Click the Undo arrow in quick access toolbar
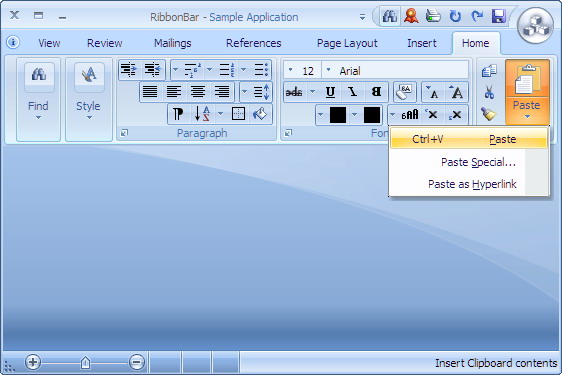The image size is (562, 375). (x=455, y=16)
